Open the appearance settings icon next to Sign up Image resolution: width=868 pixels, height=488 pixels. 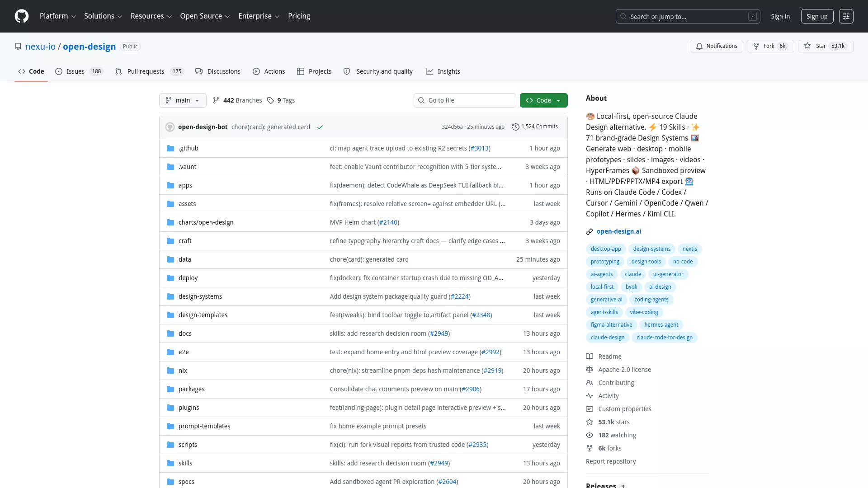click(846, 16)
